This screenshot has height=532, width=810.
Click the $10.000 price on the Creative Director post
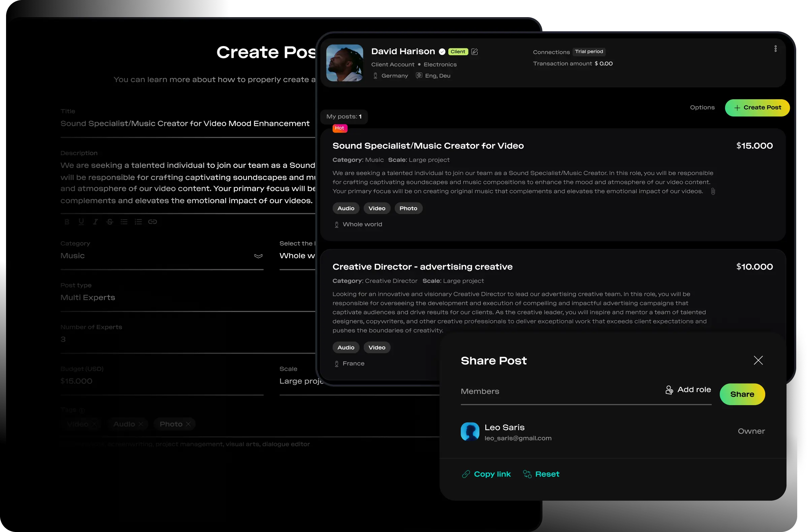(754, 267)
